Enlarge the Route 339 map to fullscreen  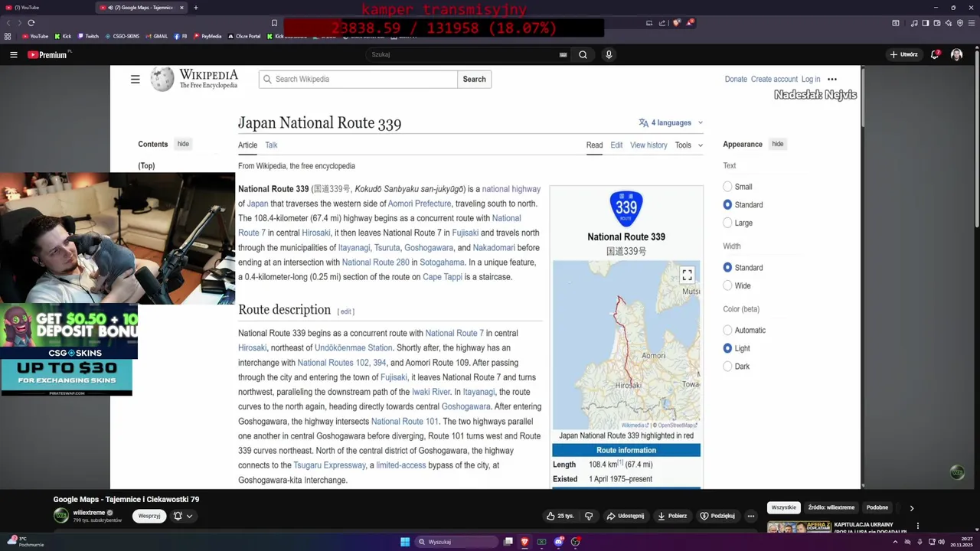[x=687, y=275]
